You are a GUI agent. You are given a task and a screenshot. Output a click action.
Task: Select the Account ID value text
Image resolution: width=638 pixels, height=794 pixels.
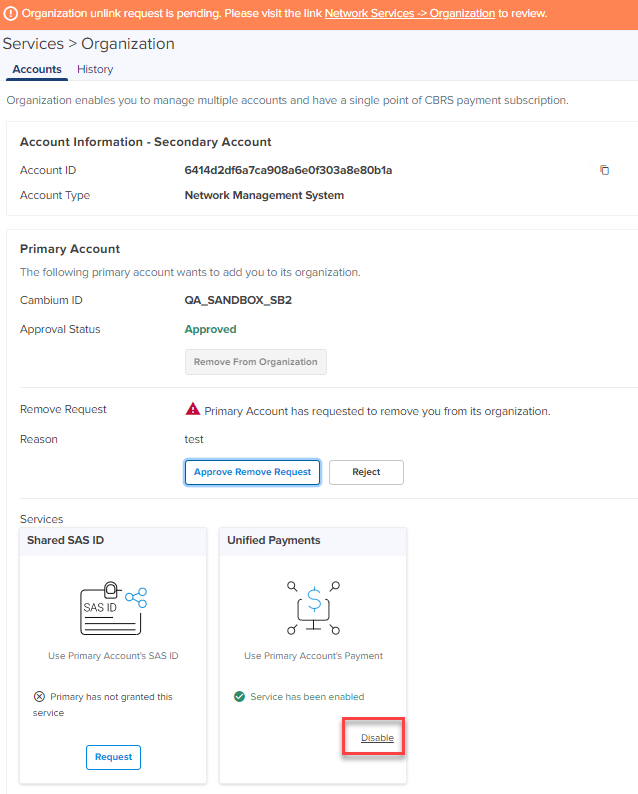point(288,170)
